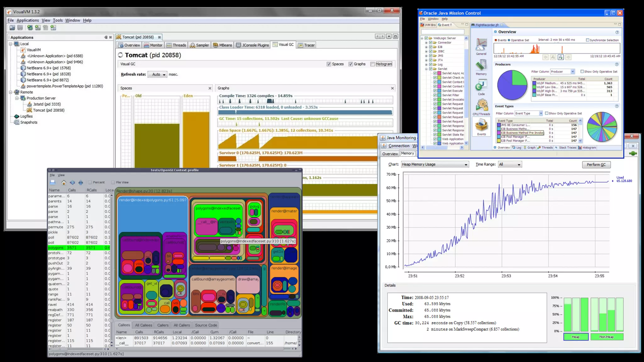Open the Time Range dropdown showing All
The image size is (644, 362).
pos(510,164)
